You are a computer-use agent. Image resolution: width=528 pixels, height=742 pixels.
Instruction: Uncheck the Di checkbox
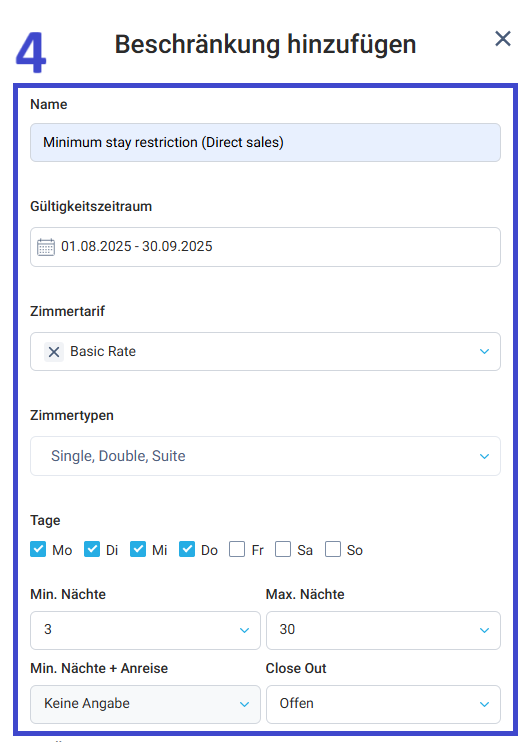[x=92, y=549]
